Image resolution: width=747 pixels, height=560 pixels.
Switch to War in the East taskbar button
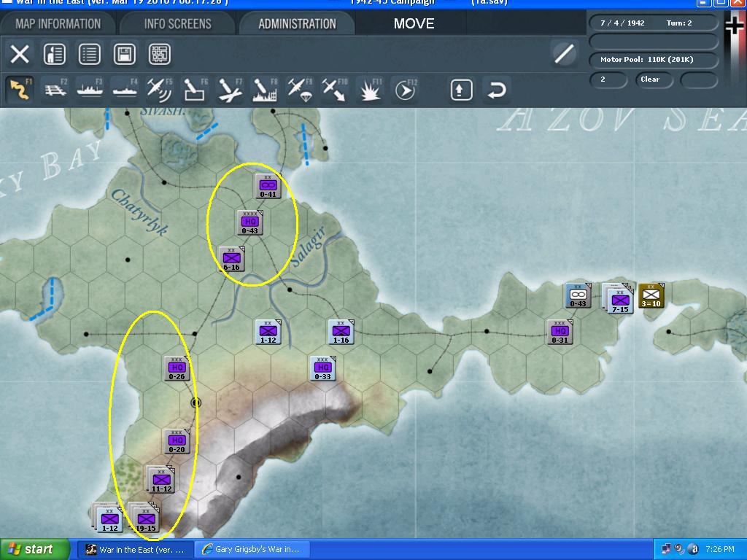point(135,550)
